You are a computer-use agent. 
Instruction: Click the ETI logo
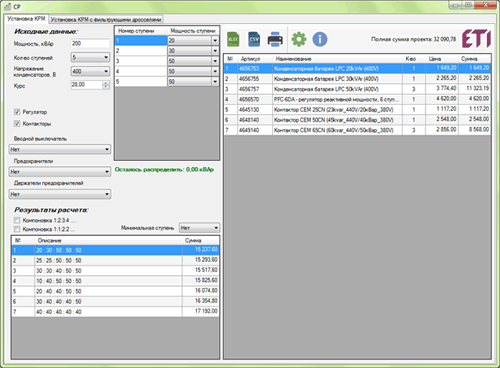[x=476, y=39]
